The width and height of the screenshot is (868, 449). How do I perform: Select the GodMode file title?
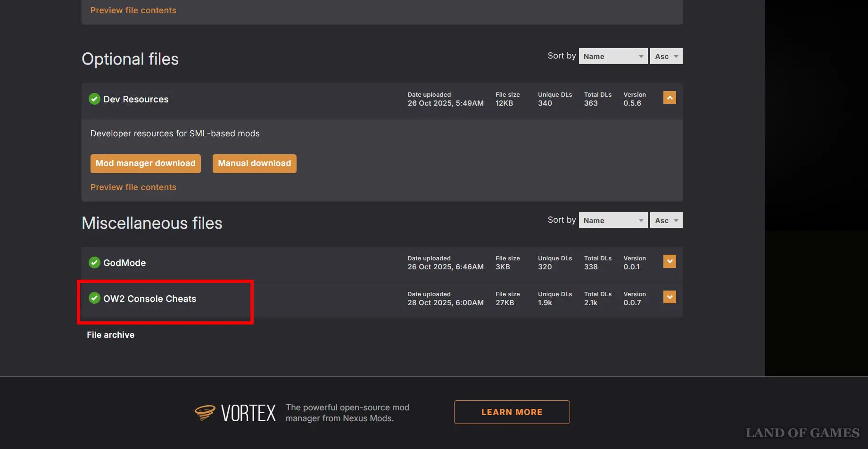tap(124, 263)
